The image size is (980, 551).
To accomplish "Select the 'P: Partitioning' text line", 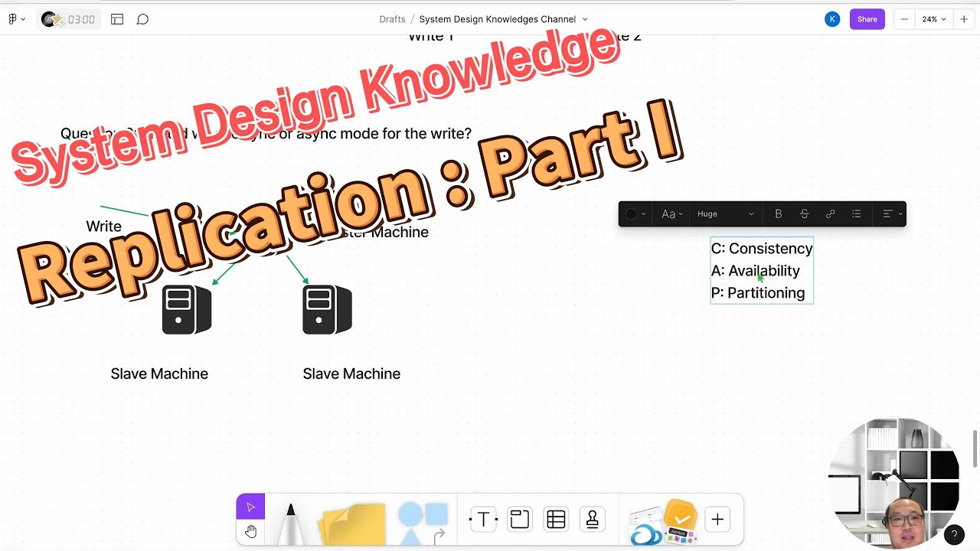I will (x=758, y=293).
